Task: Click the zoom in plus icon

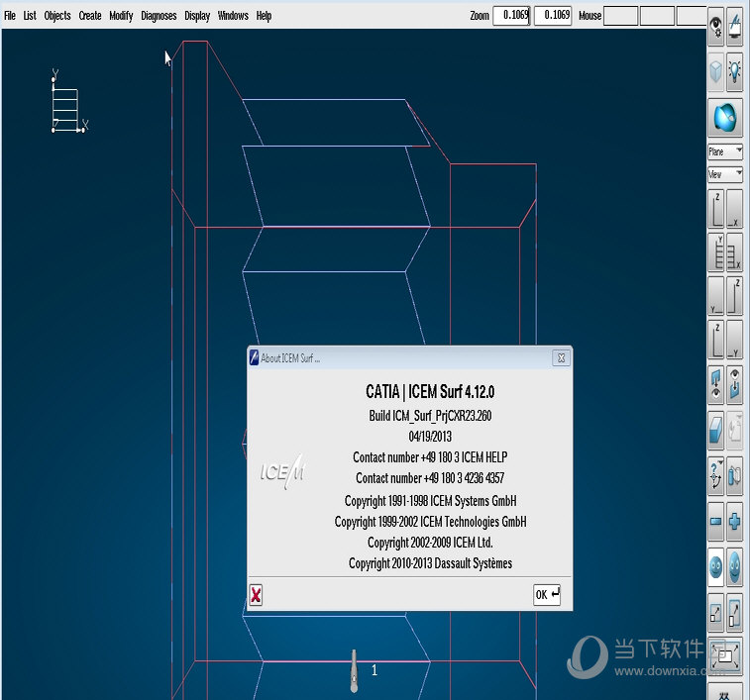Action: [735, 520]
